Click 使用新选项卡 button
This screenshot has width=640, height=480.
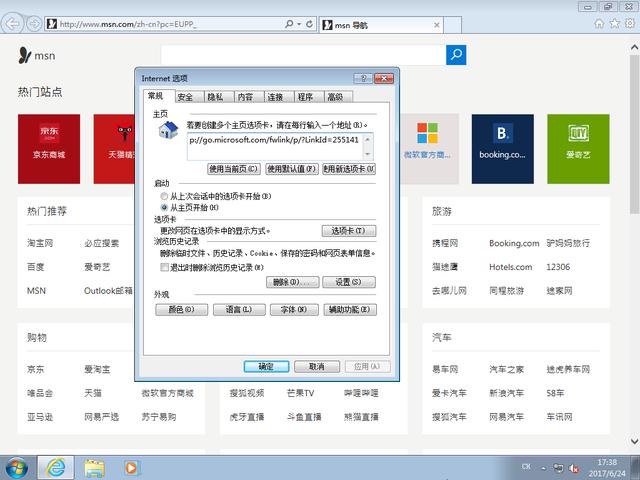tap(349, 169)
